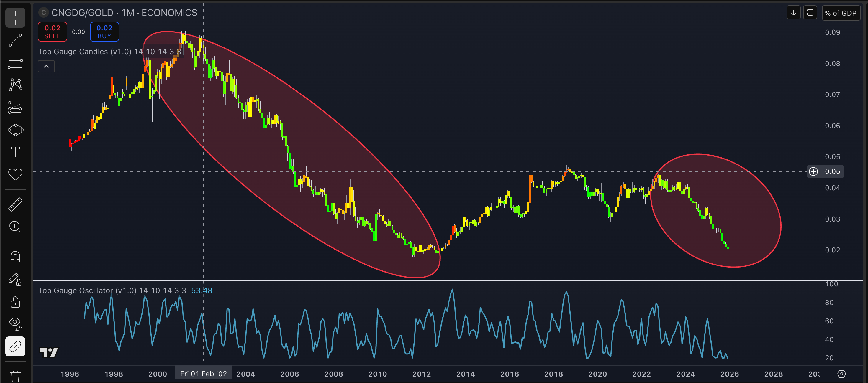
Task: Collapse the indicator legend with chevron
Action: pos(46,66)
